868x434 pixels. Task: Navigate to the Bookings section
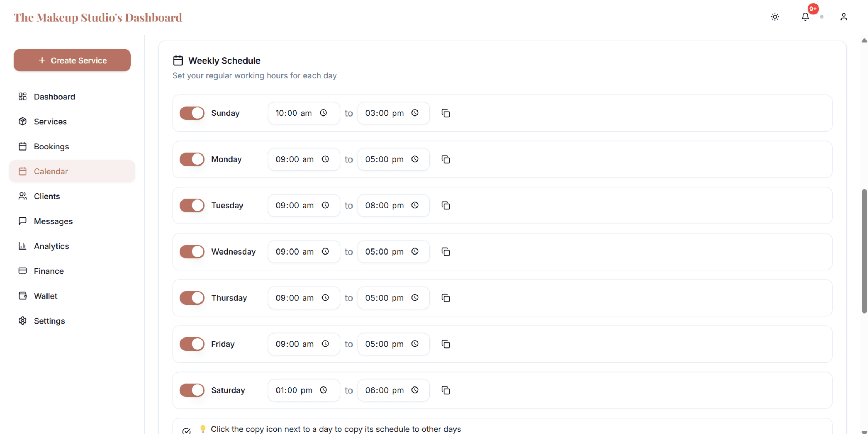click(x=51, y=146)
